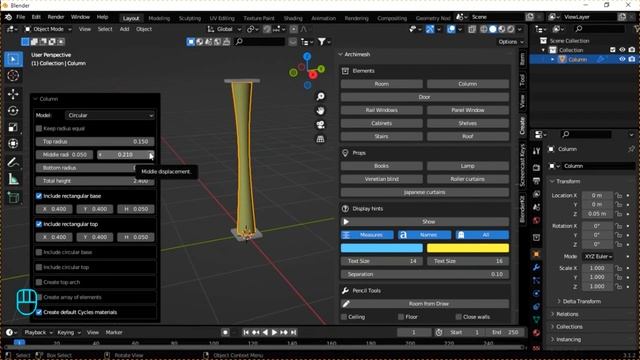The height and width of the screenshot is (360, 640).
Task: Open the Model Circular dropdown
Action: (110, 116)
